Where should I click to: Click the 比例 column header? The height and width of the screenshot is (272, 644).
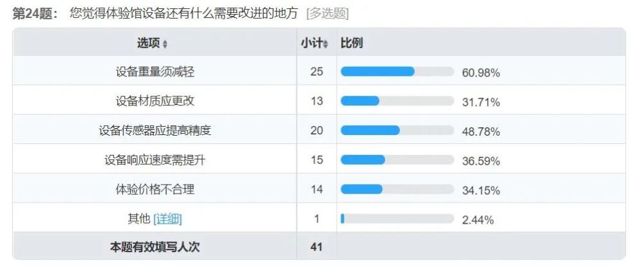coord(352,42)
